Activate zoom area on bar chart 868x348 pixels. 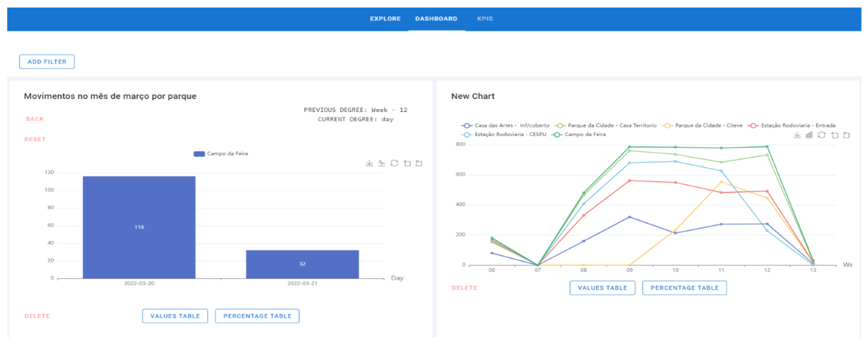pyautogui.click(x=407, y=163)
